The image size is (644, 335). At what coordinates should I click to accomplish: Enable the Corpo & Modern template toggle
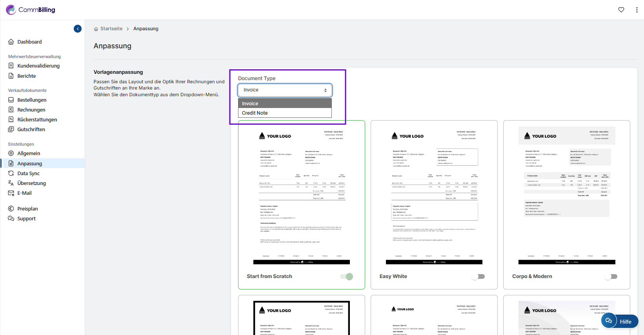611,276
